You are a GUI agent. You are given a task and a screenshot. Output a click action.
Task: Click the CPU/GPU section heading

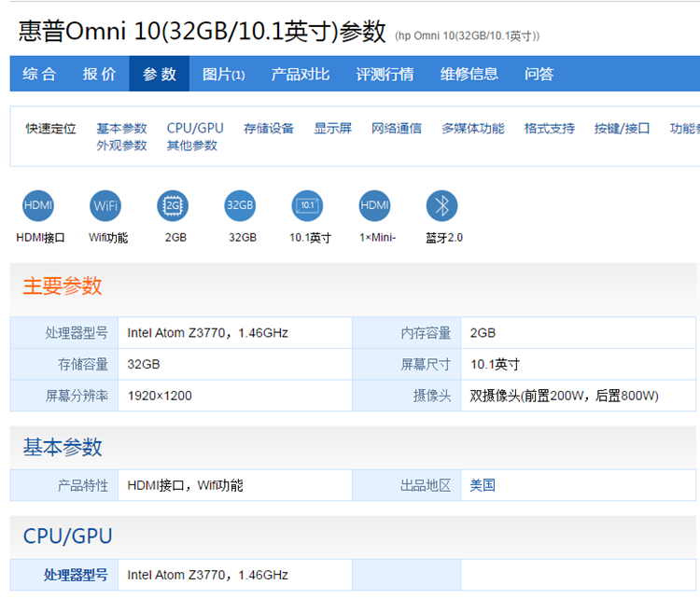click(68, 536)
